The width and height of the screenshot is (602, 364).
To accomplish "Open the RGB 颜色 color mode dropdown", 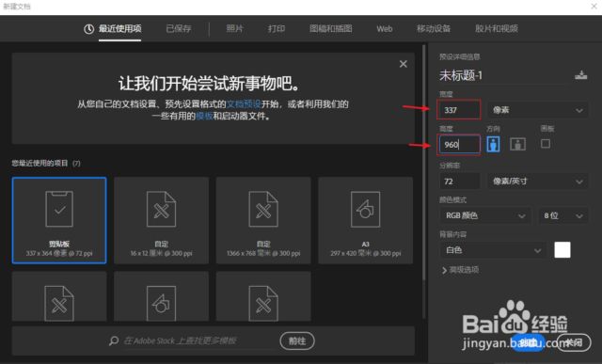I will coord(485,215).
